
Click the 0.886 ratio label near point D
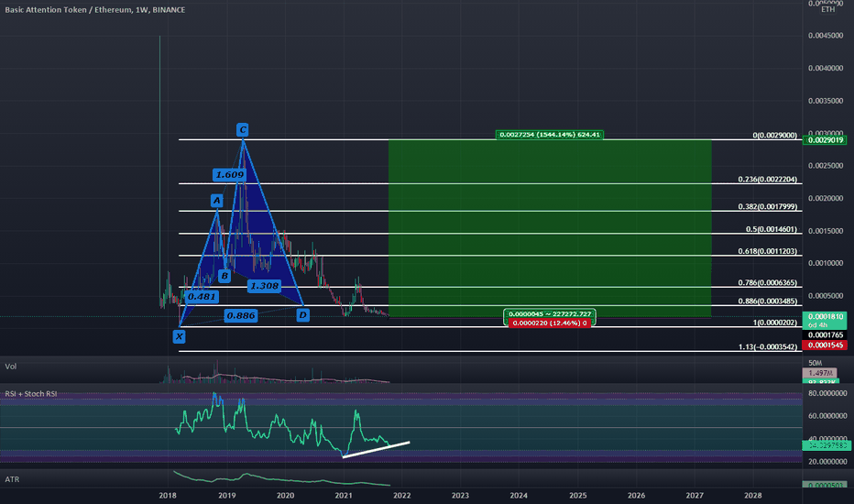[x=240, y=315]
